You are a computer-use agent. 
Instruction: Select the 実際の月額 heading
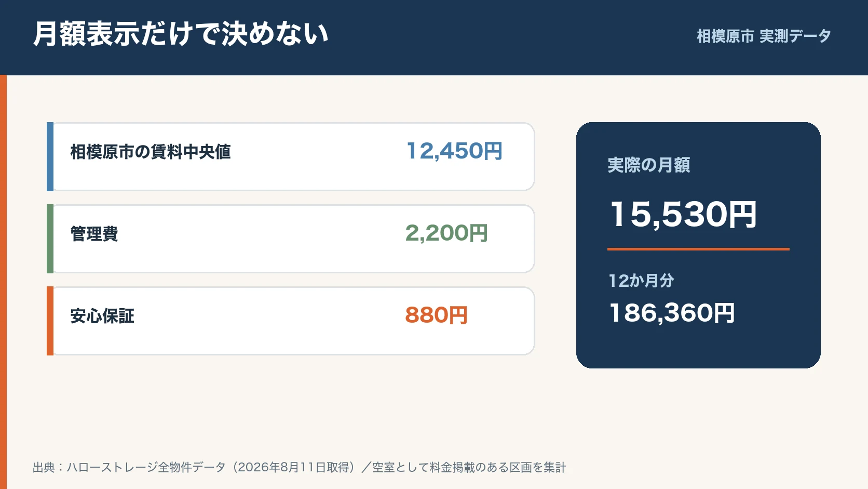tap(649, 165)
